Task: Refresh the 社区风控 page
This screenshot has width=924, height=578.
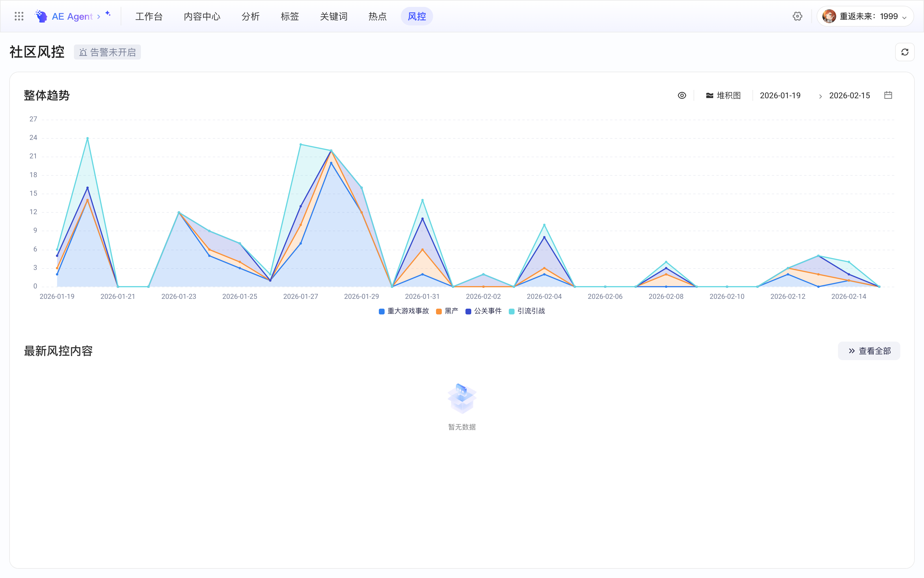Action: pos(905,52)
